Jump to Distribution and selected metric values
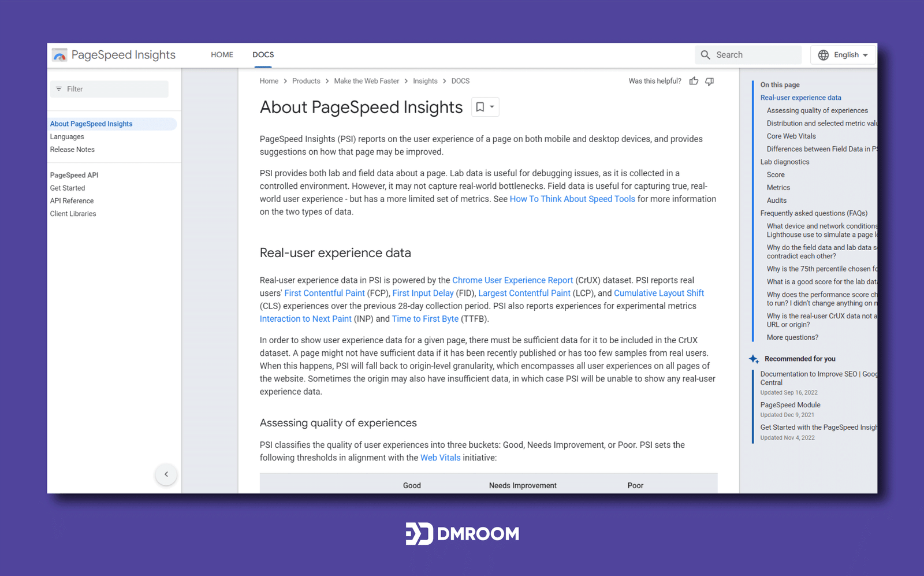Image resolution: width=924 pixels, height=576 pixels. click(x=822, y=123)
